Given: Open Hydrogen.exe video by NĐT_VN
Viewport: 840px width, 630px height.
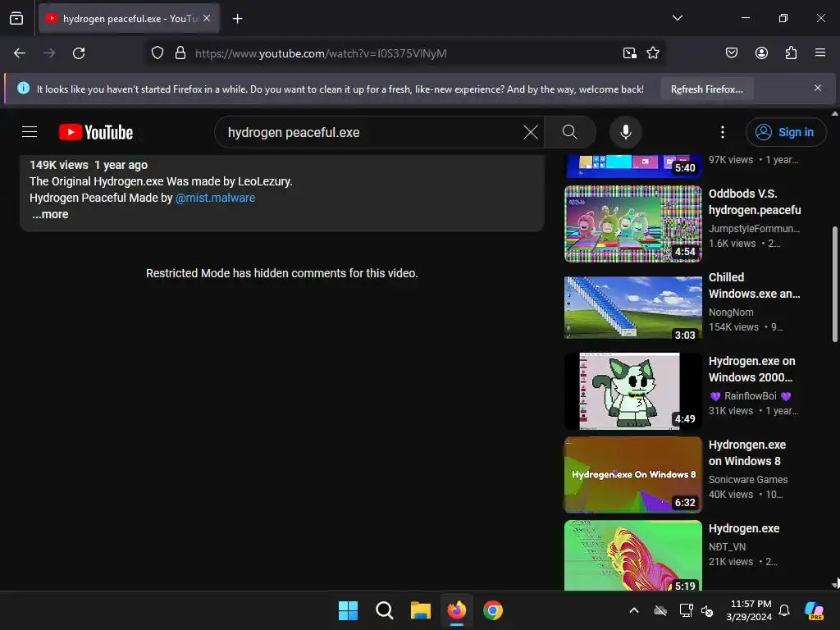Looking at the screenshot, I should (743, 529).
